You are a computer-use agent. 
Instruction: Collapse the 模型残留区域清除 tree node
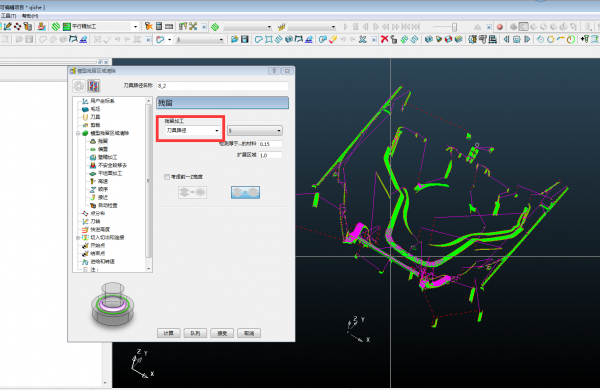(78, 133)
